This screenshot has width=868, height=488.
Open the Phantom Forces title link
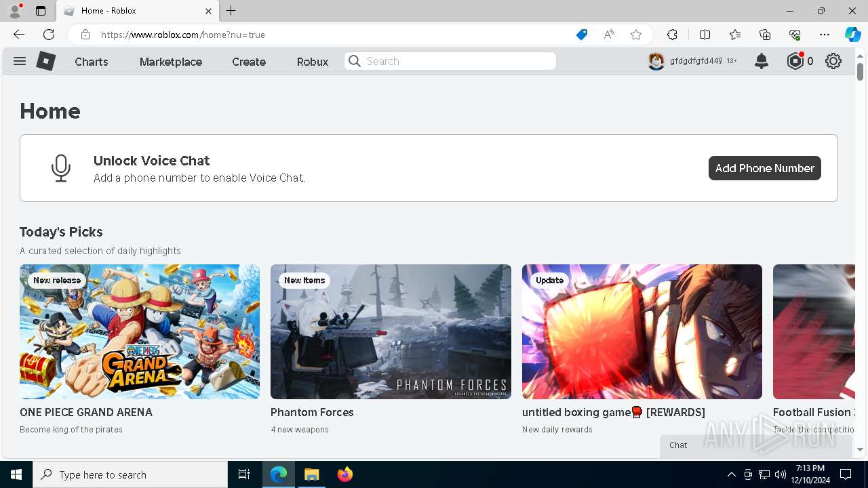tap(312, 412)
